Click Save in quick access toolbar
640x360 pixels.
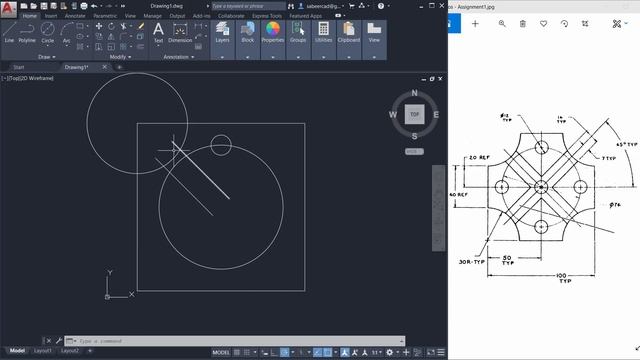(x=44, y=6)
